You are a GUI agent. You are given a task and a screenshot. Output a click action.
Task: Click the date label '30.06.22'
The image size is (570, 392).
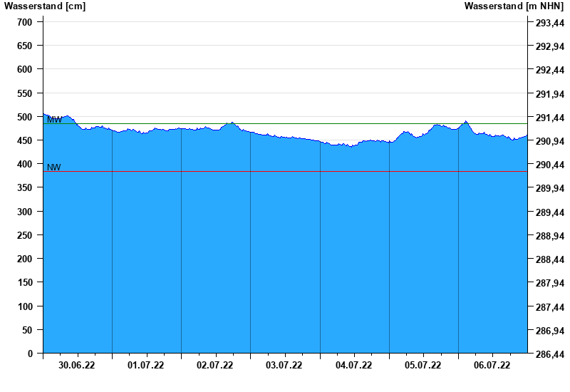[77, 365]
